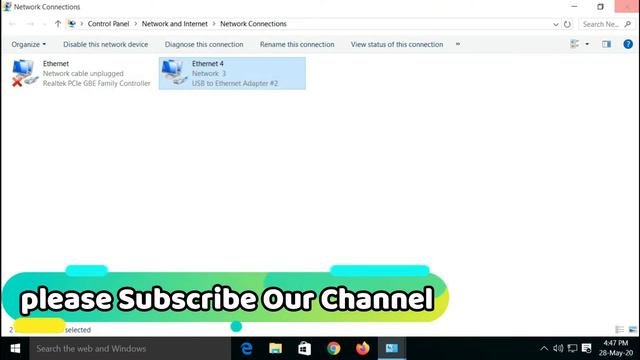Click the Network cable unplugged status text
Screen dimensions: 640x360
click(83, 73)
